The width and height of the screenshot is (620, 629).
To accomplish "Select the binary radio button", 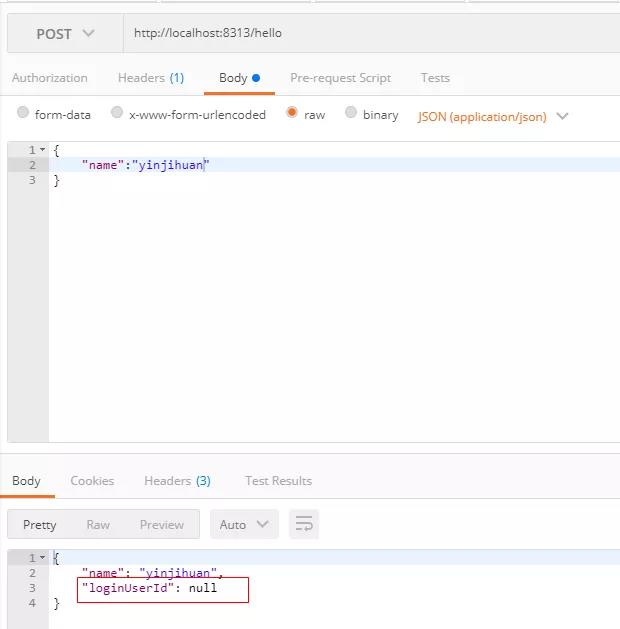I will click(351, 112).
